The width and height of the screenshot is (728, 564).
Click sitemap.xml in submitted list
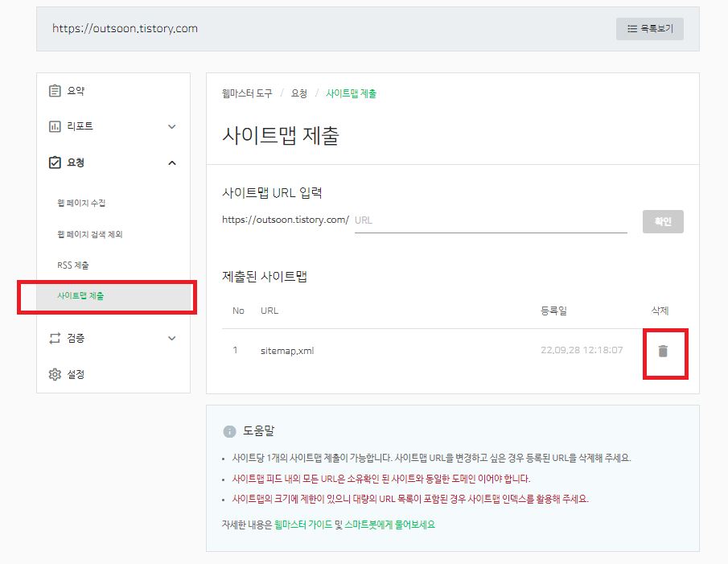(287, 351)
